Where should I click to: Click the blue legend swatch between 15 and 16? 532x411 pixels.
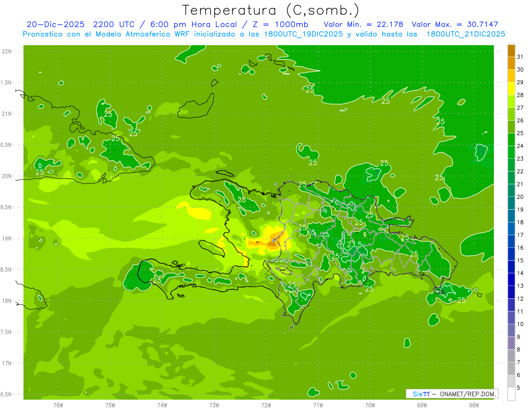pos(511,254)
